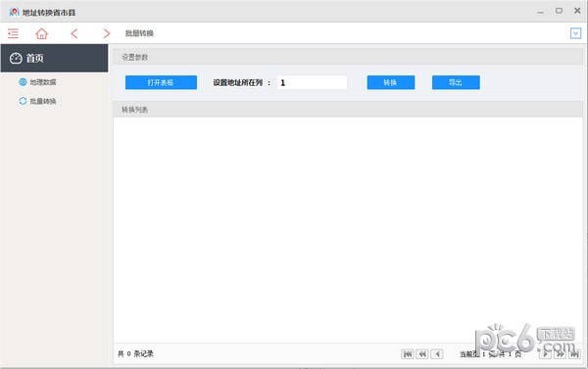588x369 pixels.
Task: Click the 设置参数 section header
Action: pyautogui.click(x=348, y=57)
